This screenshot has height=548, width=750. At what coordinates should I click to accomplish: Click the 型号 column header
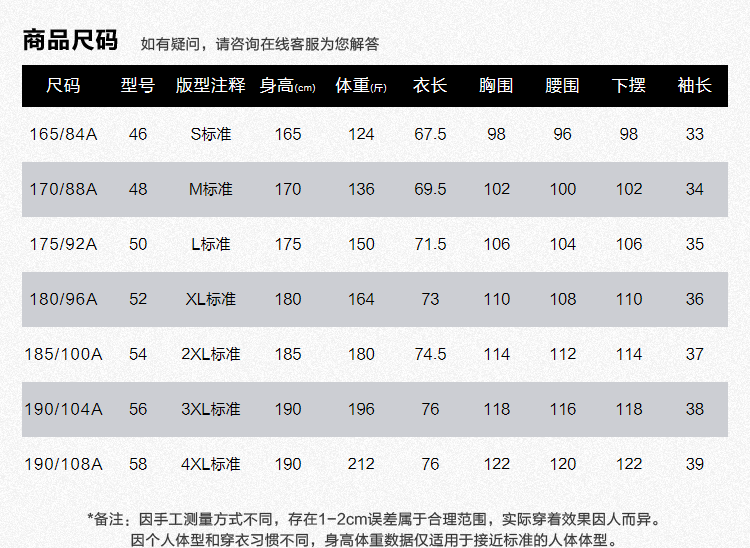pos(138,86)
